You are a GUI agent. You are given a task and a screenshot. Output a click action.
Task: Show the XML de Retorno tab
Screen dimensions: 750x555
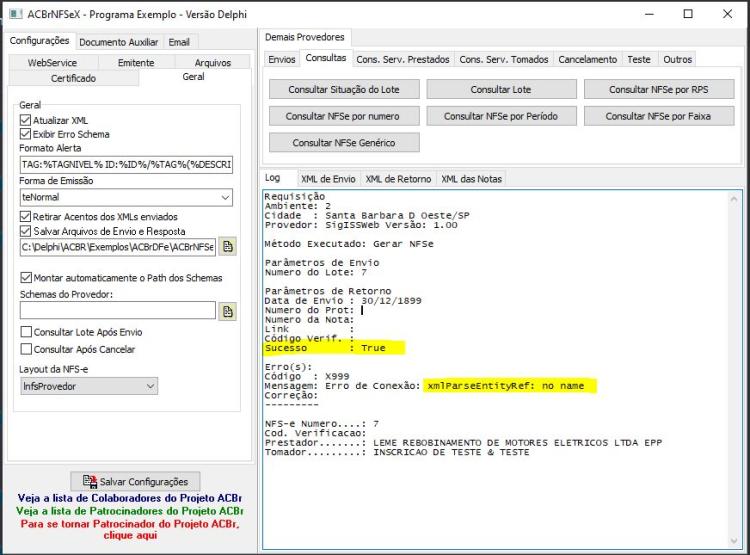click(398, 179)
